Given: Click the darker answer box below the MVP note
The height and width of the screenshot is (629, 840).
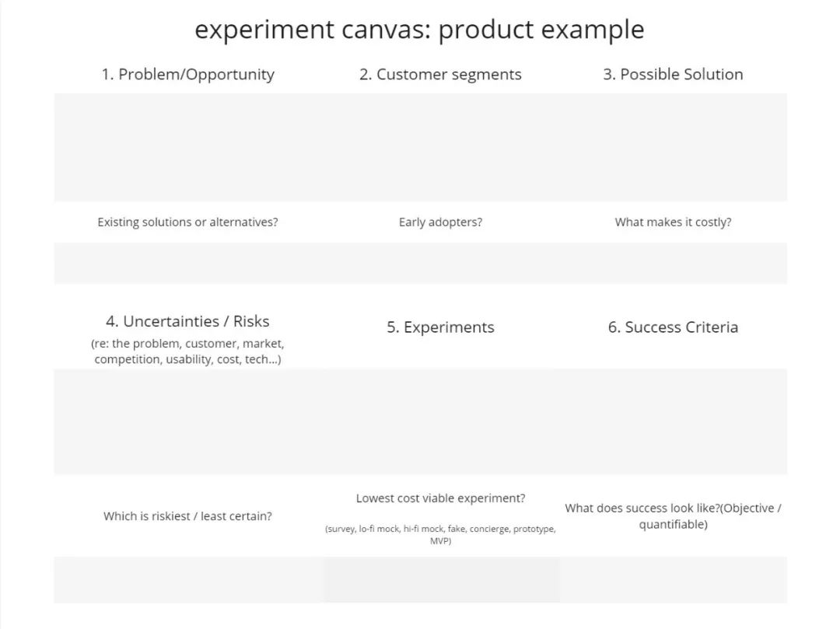Looking at the screenshot, I should [440, 580].
